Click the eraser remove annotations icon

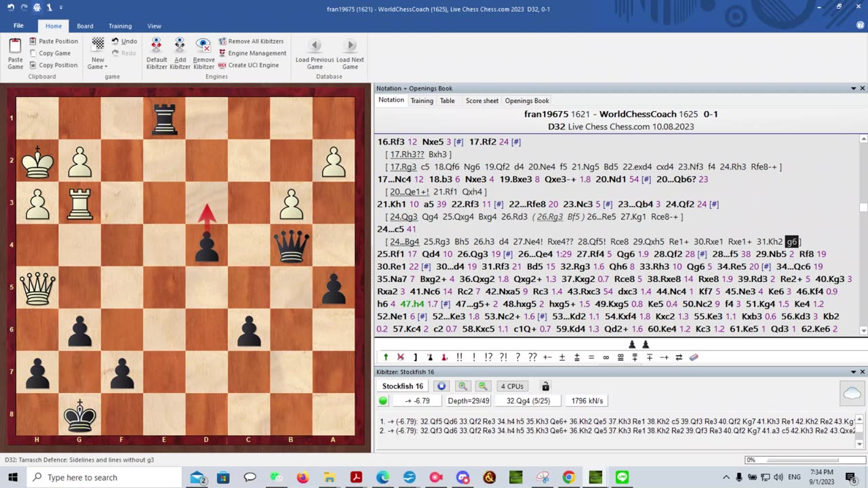click(694, 357)
